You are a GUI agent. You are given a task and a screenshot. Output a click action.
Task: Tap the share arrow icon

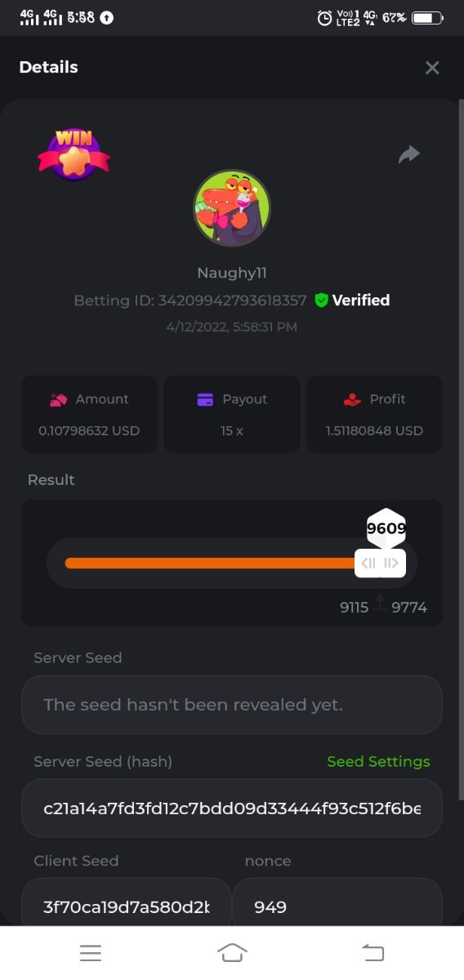409,154
